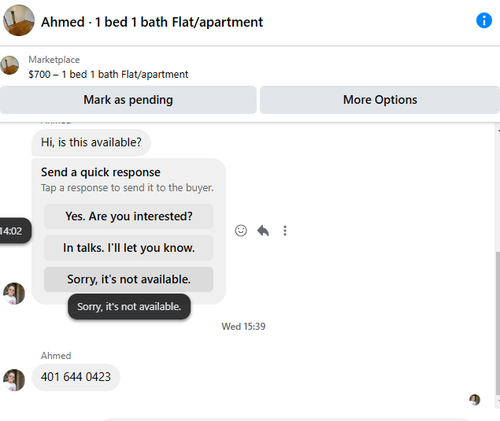Open the Marketplace listing thumbnail below the header

tap(10, 65)
